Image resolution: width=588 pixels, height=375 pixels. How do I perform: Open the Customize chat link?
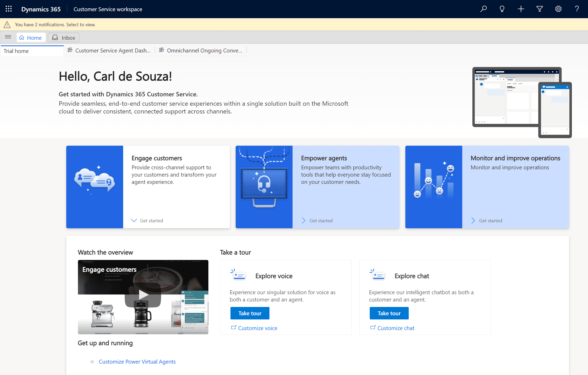tap(396, 328)
